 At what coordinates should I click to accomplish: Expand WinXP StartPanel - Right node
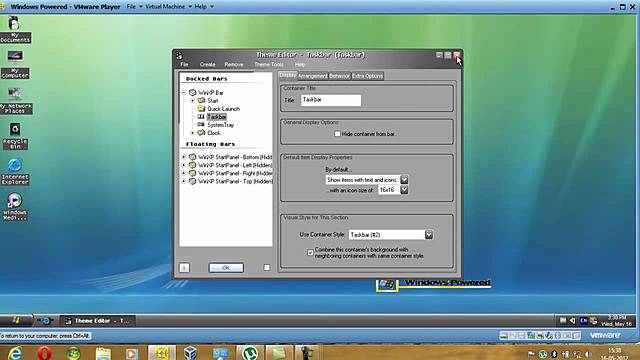184,173
